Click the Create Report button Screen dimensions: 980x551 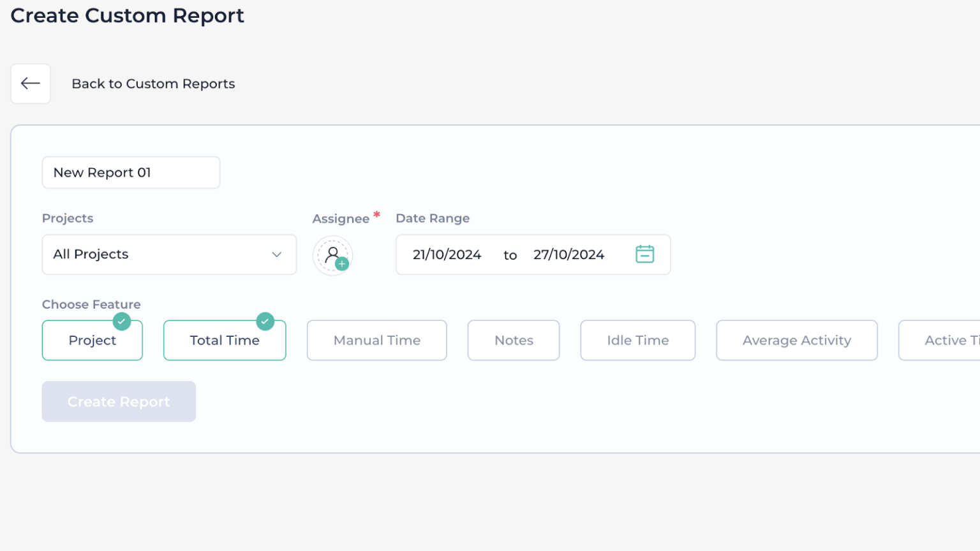[119, 401]
